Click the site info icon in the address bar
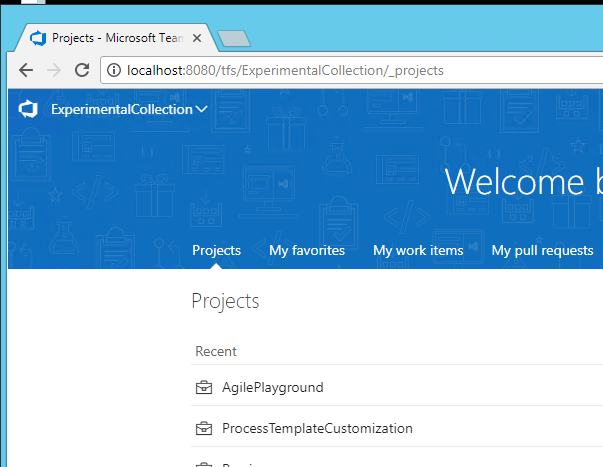The width and height of the screenshot is (603, 467). [x=114, y=70]
